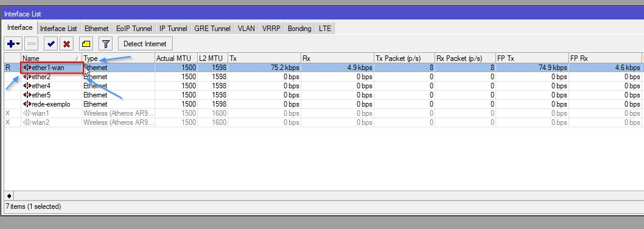Open the Add dropdown arrow beside plus
The width and height of the screenshot is (644, 229).
click(x=18, y=44)
